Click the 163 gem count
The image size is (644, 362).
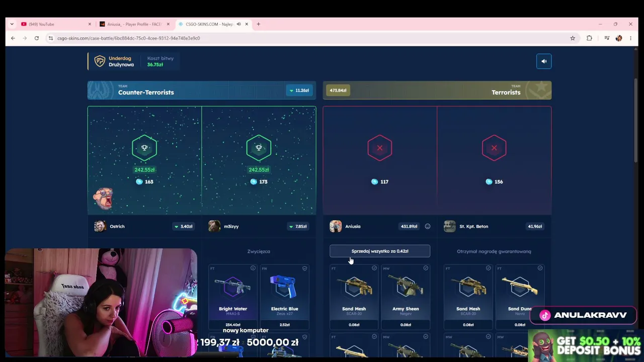coord(145,182)
